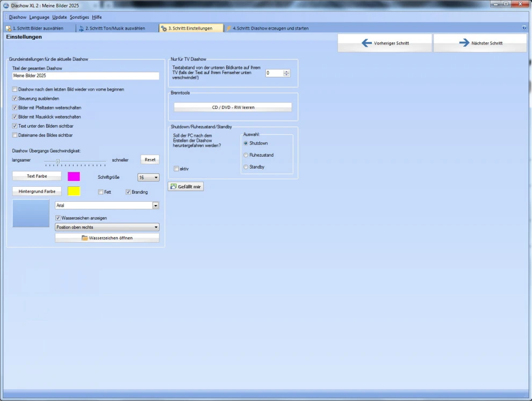
Task: Click the help icon at top right
Action: pyautogui.click(x=524, y=28)
